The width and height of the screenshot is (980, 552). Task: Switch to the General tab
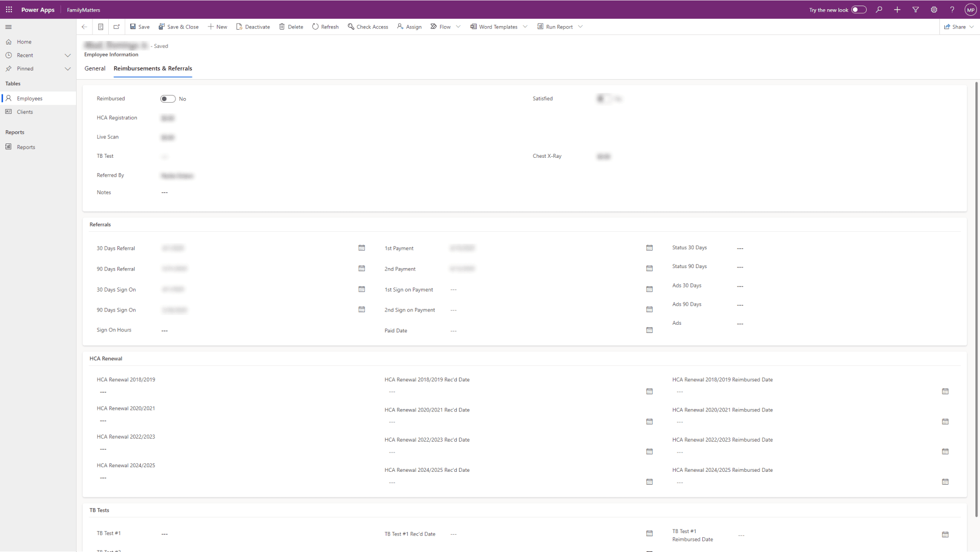click(x=95, y=68)
